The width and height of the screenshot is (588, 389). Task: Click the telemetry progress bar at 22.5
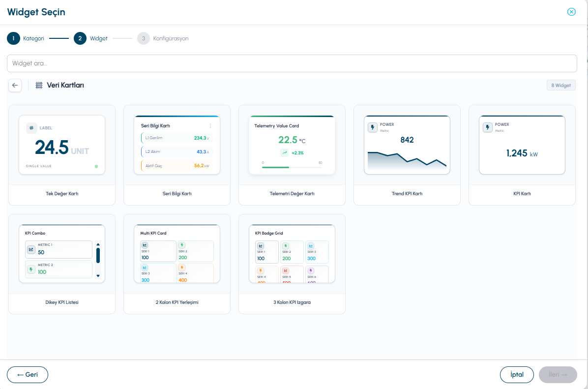[x=292, y=167]
